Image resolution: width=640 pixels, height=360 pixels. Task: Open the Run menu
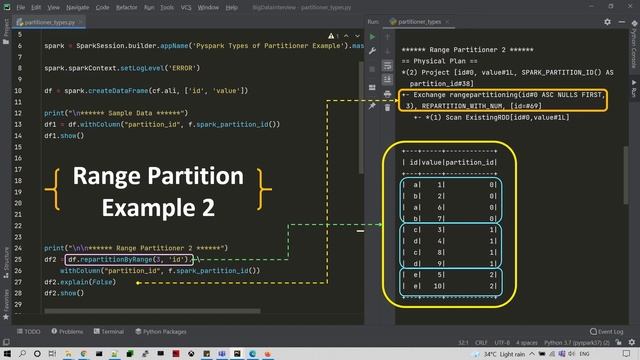point(149,7)
